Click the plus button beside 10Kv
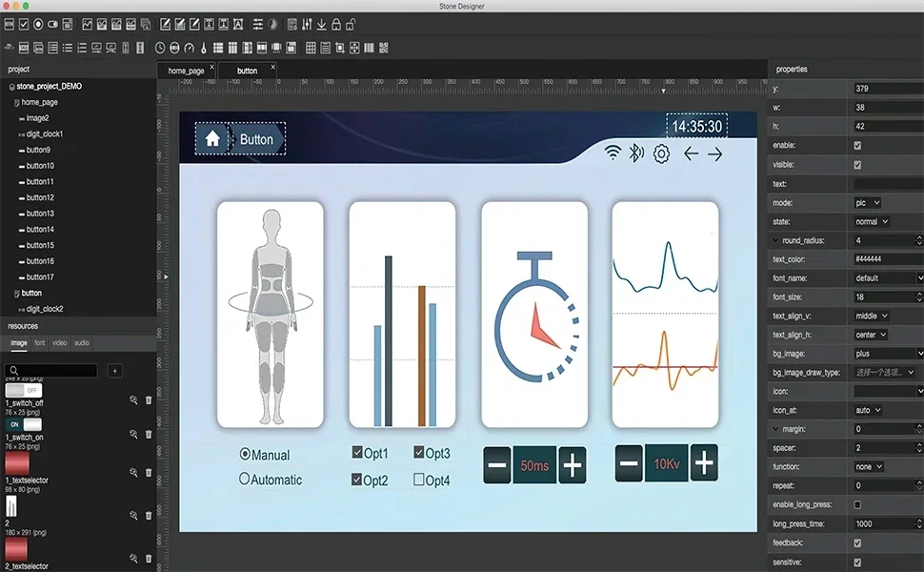 pos(704,463)
